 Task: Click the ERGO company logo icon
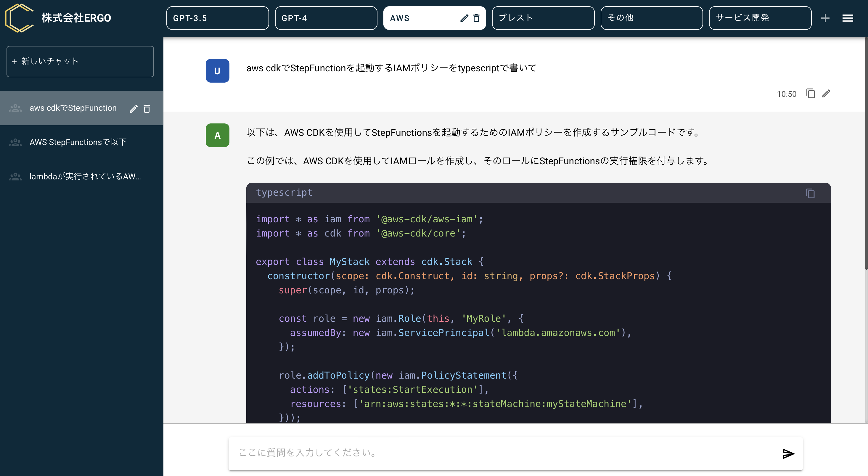[19, 18]
